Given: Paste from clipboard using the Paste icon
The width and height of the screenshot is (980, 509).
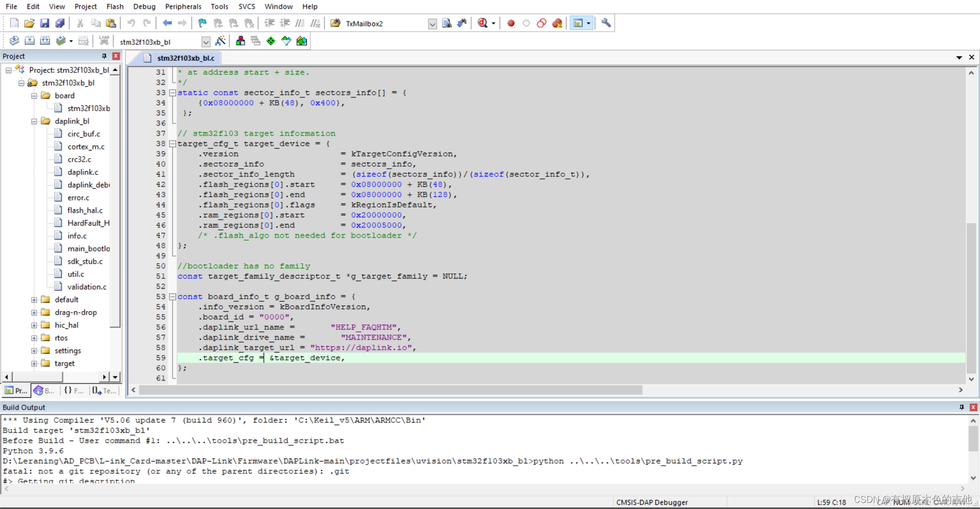Looking at the screenshot, I should (111, 23).
